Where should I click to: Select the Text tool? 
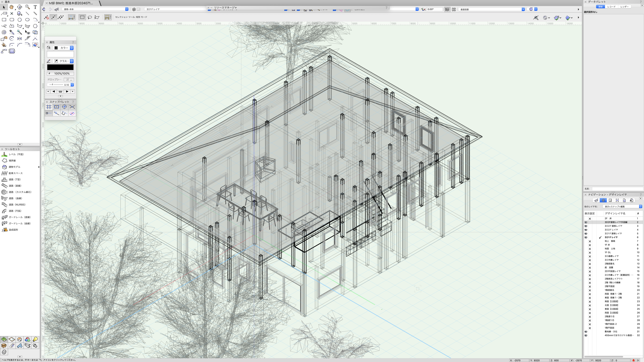click(x=35, y=7)
